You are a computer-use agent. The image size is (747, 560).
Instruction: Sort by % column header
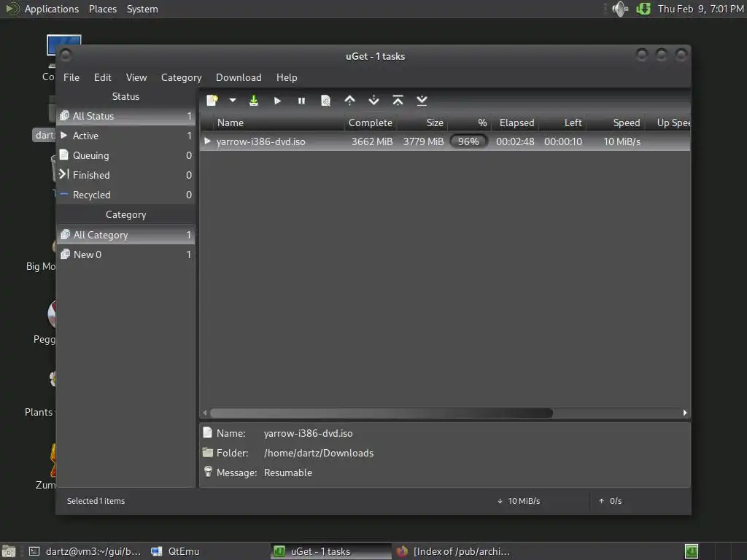coord(469,122)
